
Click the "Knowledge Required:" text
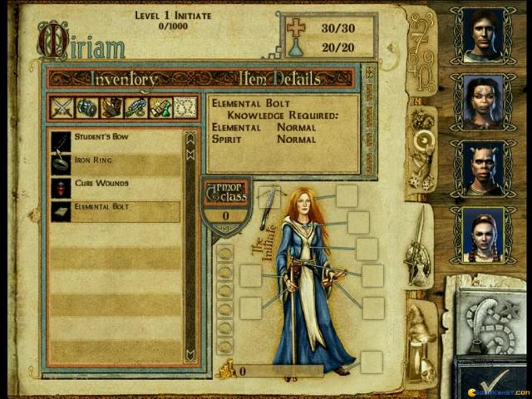click(283, 116)
